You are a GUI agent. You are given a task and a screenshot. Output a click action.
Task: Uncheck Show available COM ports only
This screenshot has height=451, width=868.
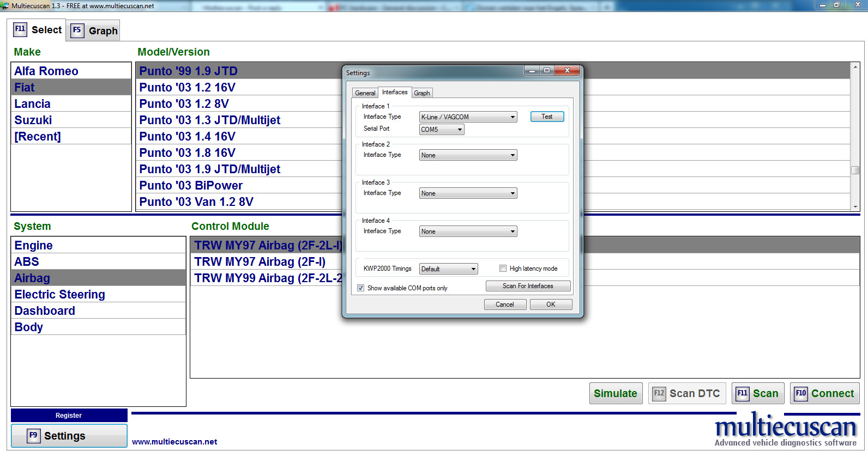360,288
